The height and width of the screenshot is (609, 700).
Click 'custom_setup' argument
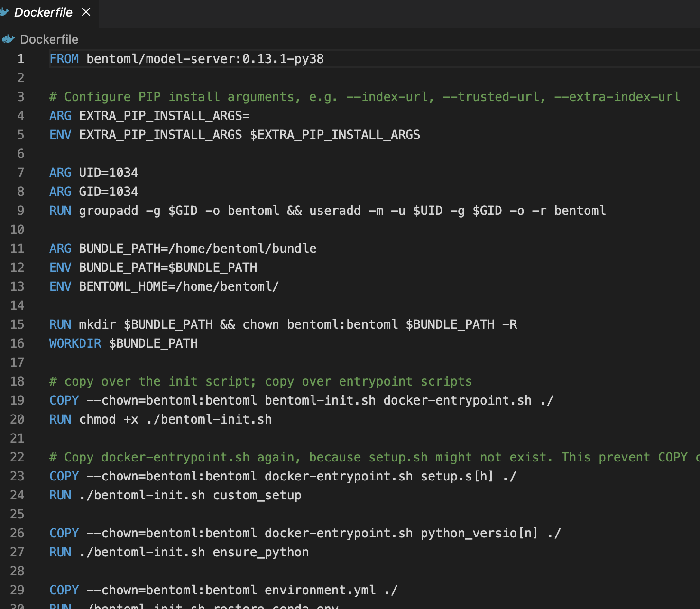tap(257, 495)
